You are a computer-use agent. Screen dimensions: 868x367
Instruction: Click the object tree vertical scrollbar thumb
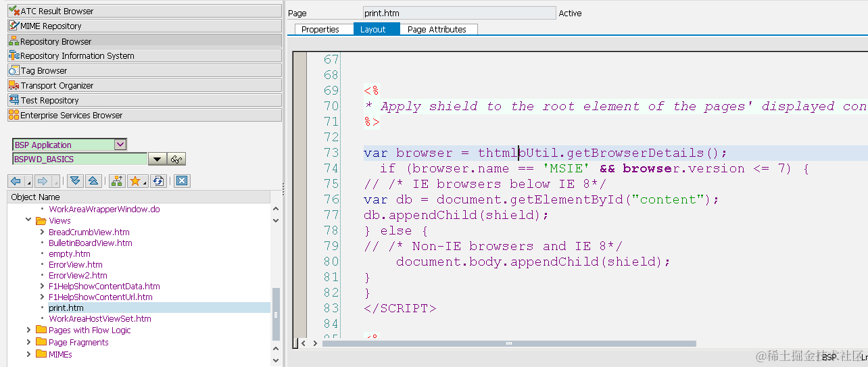coord(276,314)
